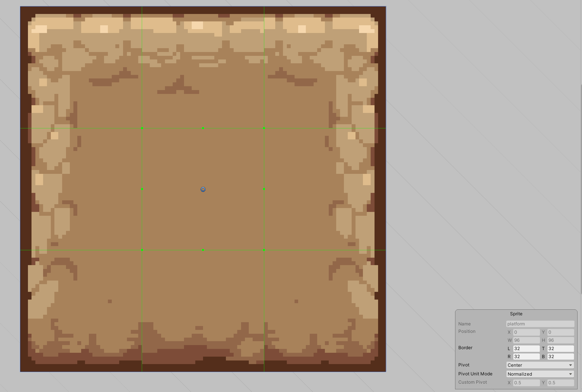Click the Name field showing platform
Image resolution: width=582 pixels, height=392 pixels.
[540, 324]
